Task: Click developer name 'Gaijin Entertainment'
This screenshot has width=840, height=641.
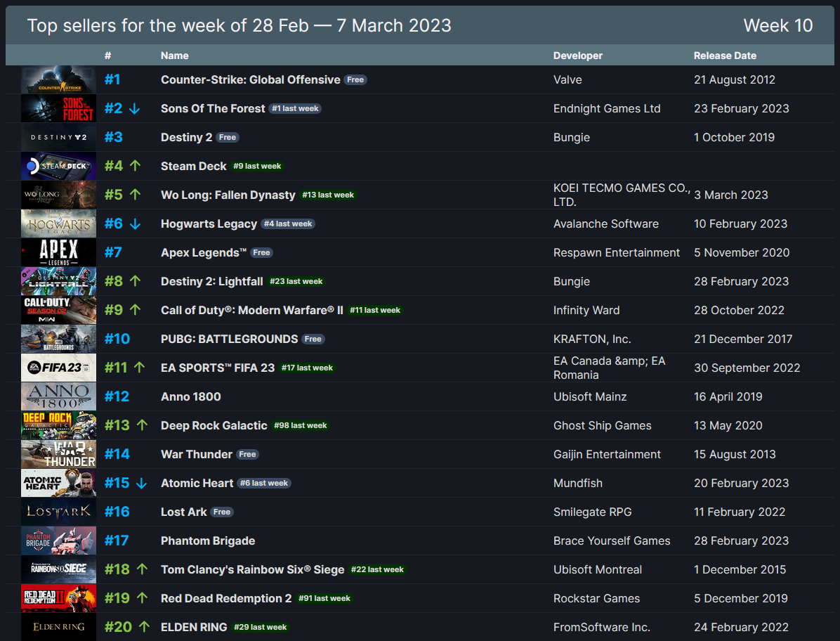Action: [607, 455]
